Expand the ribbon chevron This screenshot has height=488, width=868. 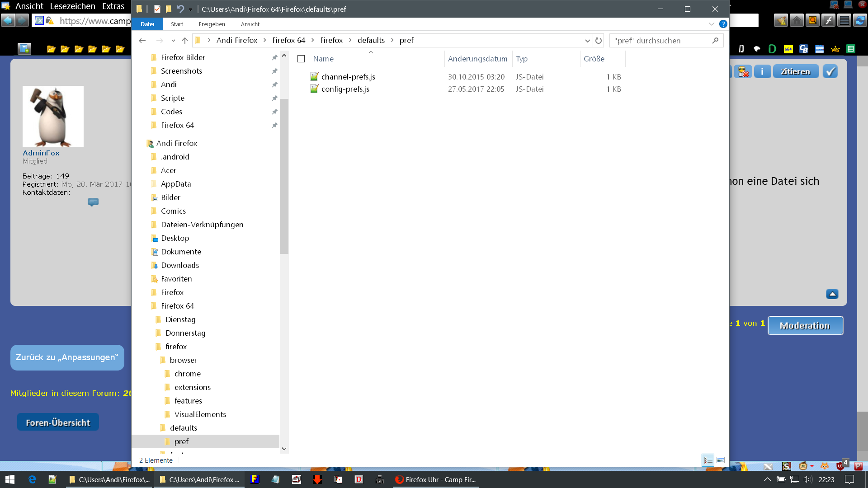[712, 24]
